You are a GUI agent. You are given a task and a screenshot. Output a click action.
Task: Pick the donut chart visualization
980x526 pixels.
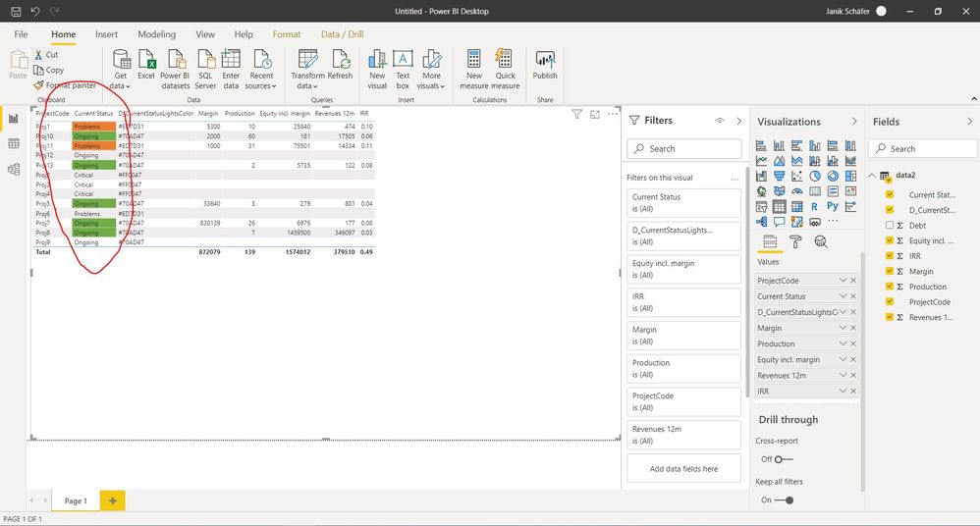pyautogui.click(x=833, y=177)
